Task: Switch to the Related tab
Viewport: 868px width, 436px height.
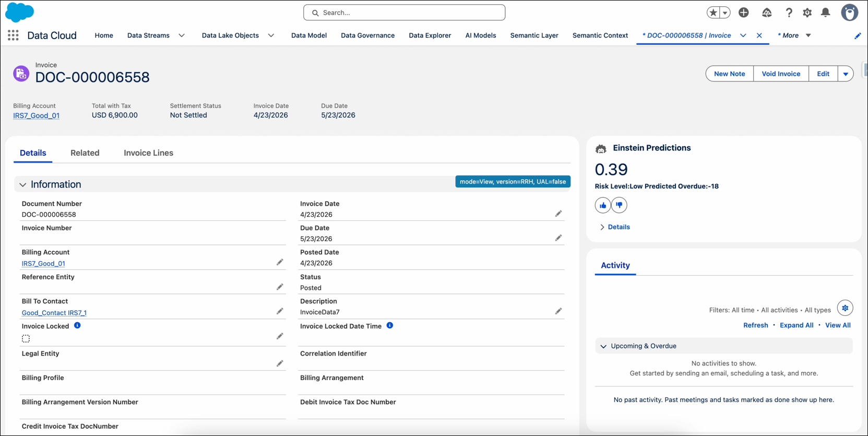Action: point(85,153)
